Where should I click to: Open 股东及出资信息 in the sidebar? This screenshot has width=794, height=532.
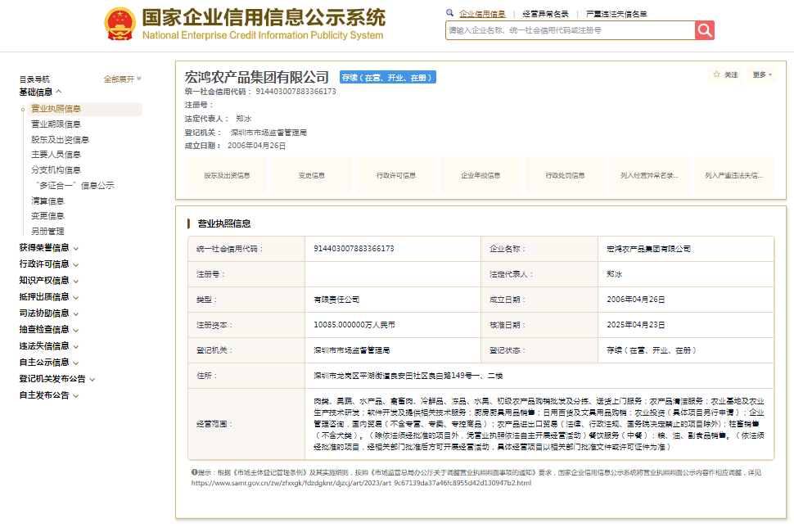[60, 139]
